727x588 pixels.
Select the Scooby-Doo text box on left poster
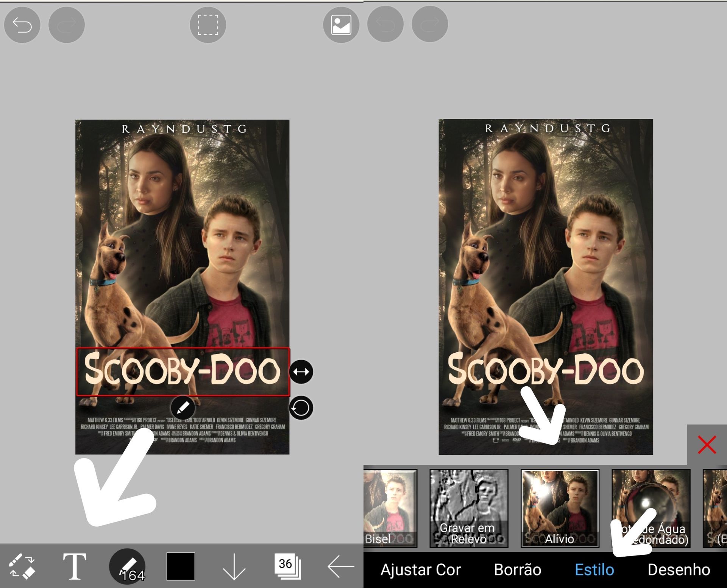(x=183, y=372)
